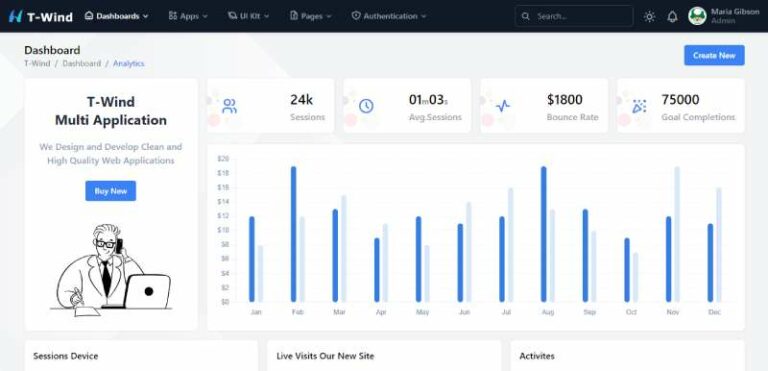Expand the UI Kit dropdown chevron

pos(266,16)
